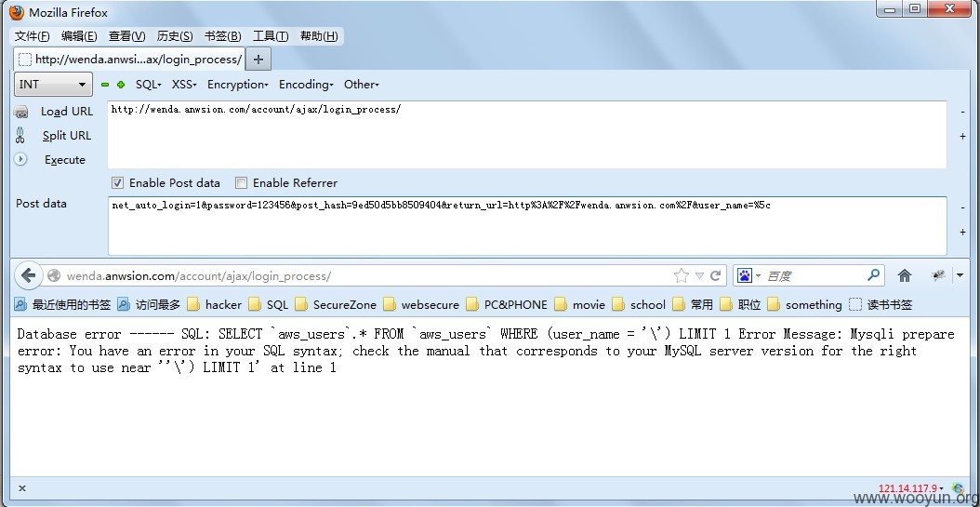Open the PC&PHONE bookmarks folder
Screen dimensions: 980x507
[507, 304]
